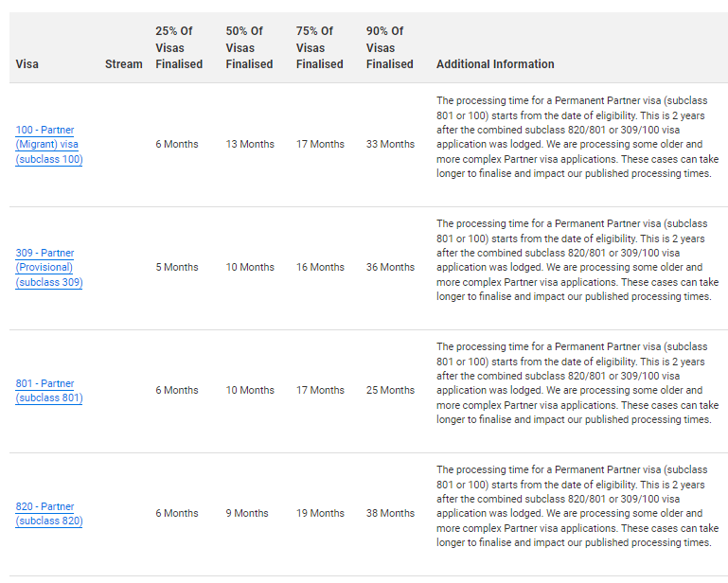Open the 801 - Partner (subclass 801) link
This screenshot has width=728, height=583.
click(48, 390)
